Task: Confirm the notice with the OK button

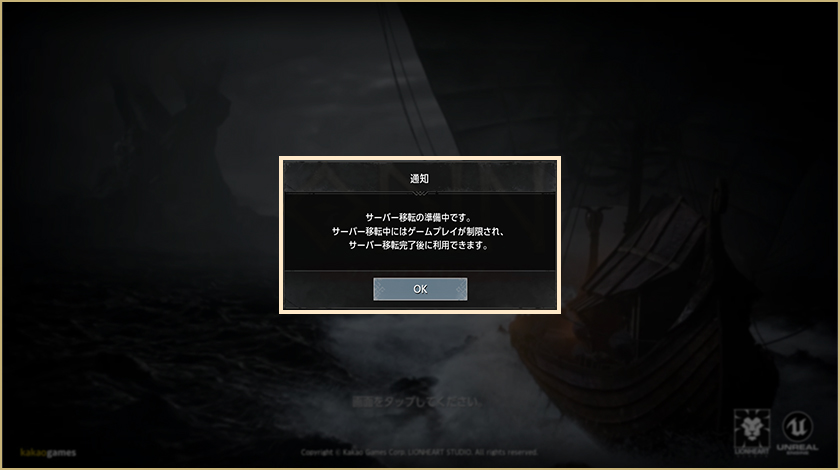Action: (x=420, y=289)
